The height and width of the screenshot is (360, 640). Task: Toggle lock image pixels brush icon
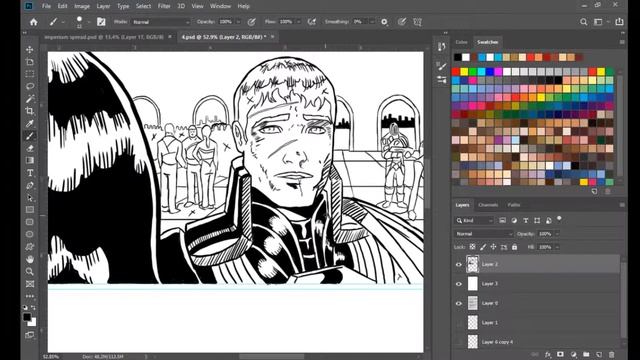[x=483, y=247]
